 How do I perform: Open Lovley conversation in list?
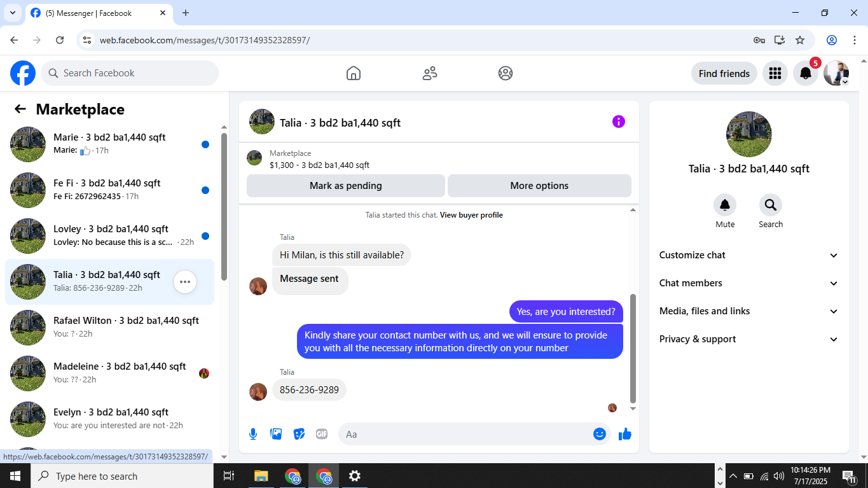pos(109,236)
